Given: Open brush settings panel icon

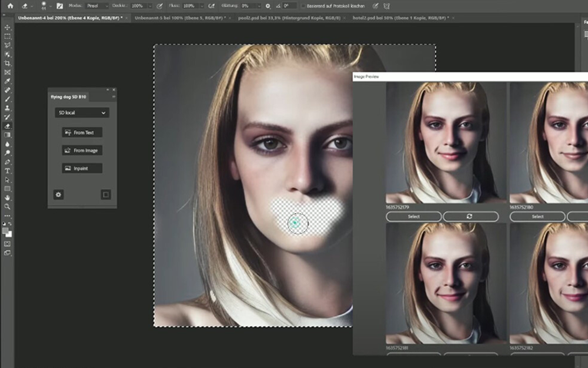Looking at the screenshot, I should (x=59, y=6).
